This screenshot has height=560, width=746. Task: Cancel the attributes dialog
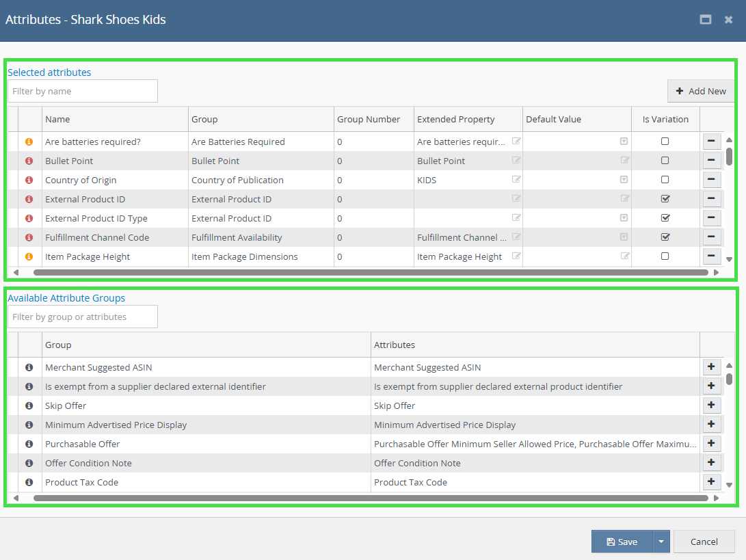(704, 542)
